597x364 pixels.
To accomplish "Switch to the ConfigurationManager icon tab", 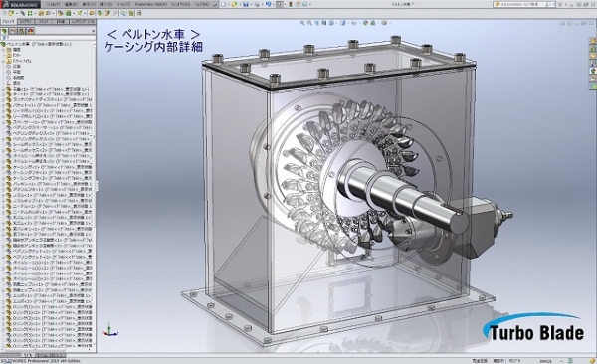I will [x=22, y=31].
